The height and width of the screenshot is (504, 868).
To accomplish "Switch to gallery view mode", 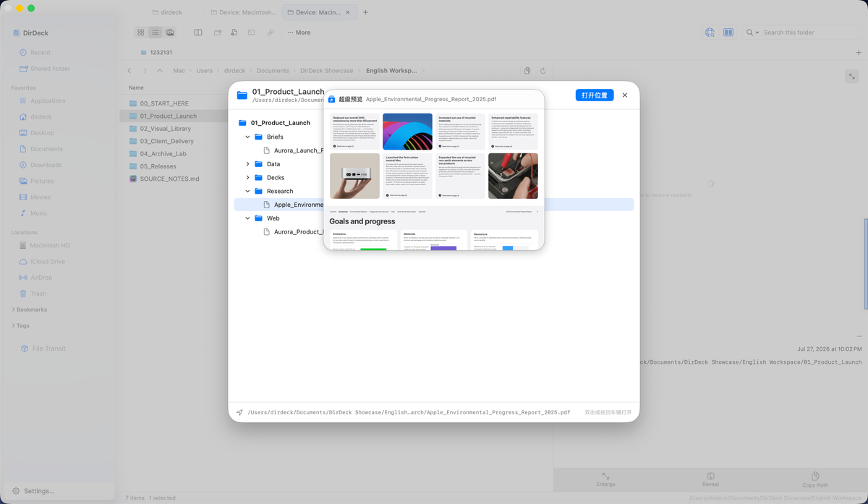I will tap(170, 33).
